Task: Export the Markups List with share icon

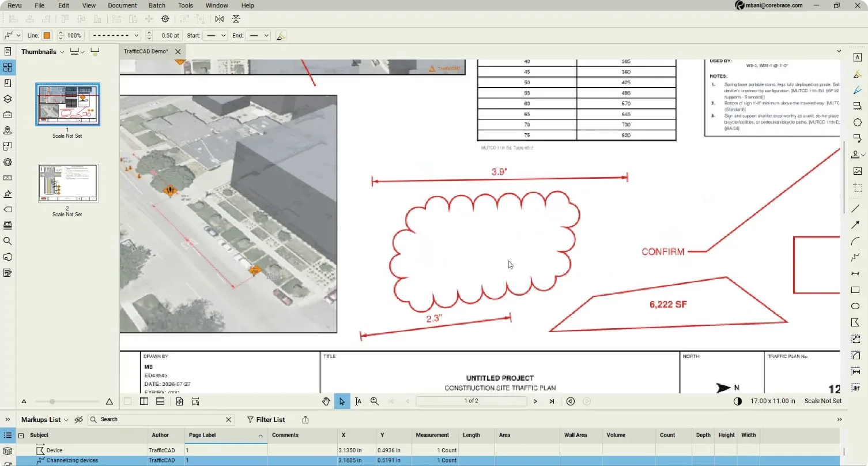Action: click(305, 420)
